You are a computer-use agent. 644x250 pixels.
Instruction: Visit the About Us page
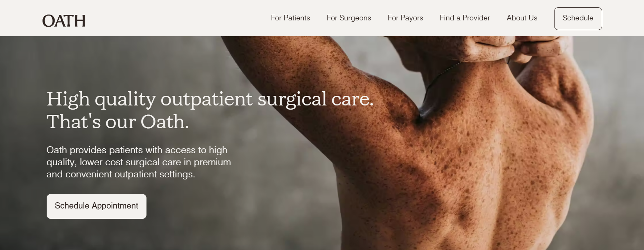pyautogui.click(x=522, y=18)
